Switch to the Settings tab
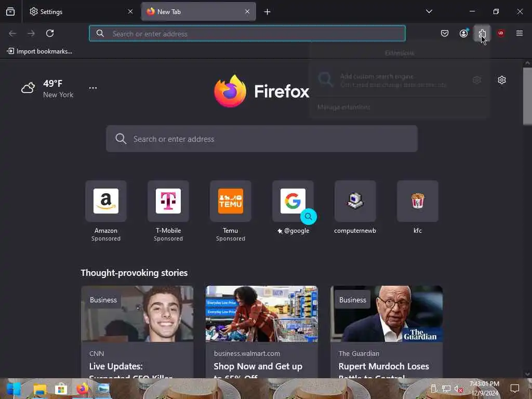 [82, 11]
